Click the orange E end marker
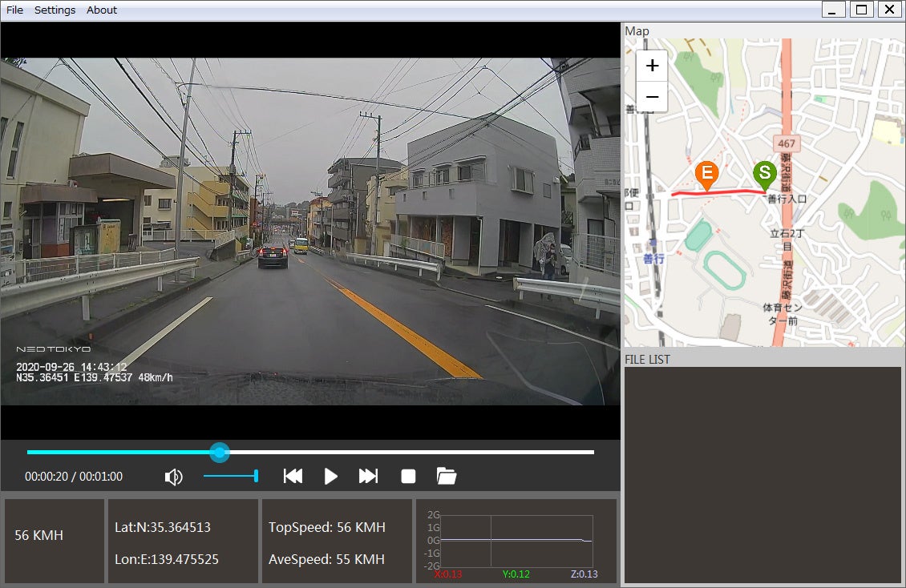Screen dimensions: 906x588 click(x=706, y=174)
